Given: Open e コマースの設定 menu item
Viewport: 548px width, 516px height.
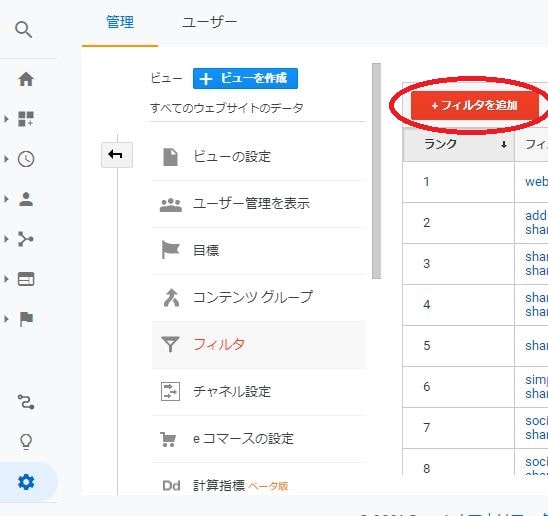Looking at the screenshot, I should tap(259, 439).
